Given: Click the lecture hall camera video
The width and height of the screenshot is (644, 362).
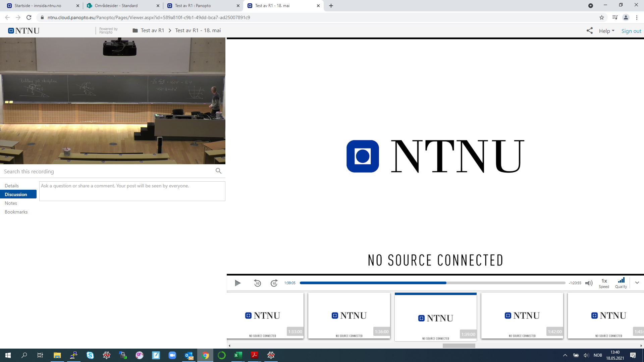Looking at the screenshot, I should coord(113,101).
